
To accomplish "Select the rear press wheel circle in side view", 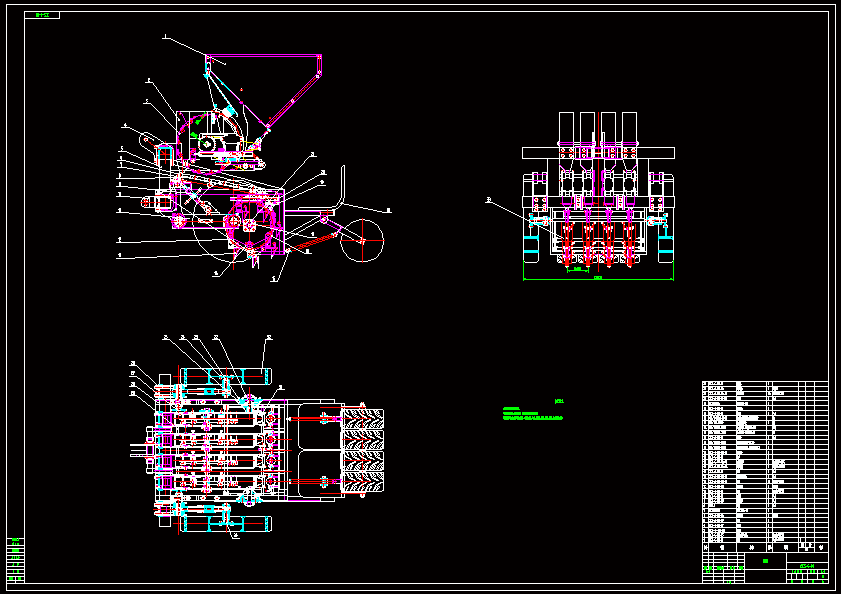I will pos(362,240).
